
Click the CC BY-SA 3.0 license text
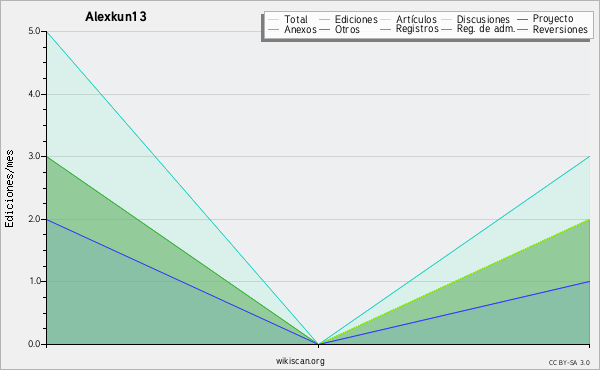point(569,363)
